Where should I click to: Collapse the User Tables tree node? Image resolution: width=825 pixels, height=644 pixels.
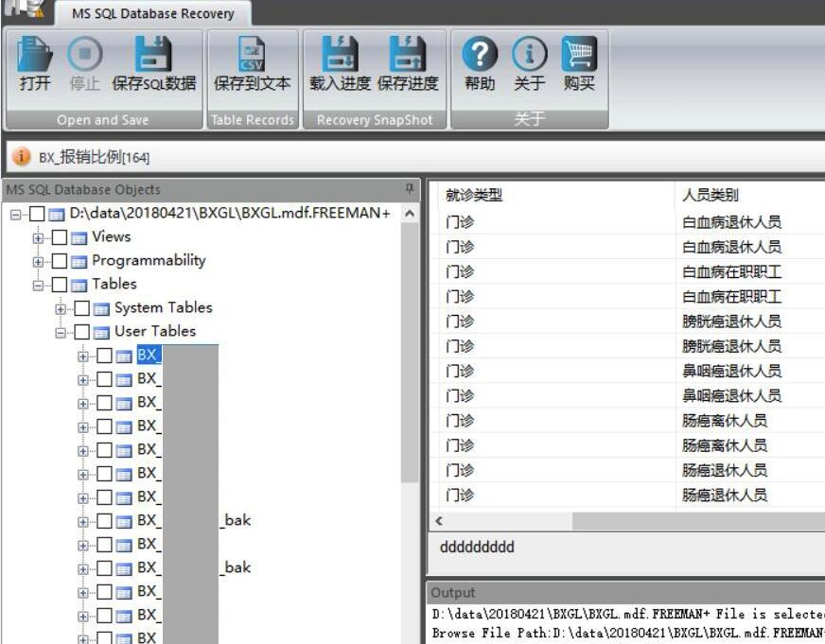tap(61, 332)
